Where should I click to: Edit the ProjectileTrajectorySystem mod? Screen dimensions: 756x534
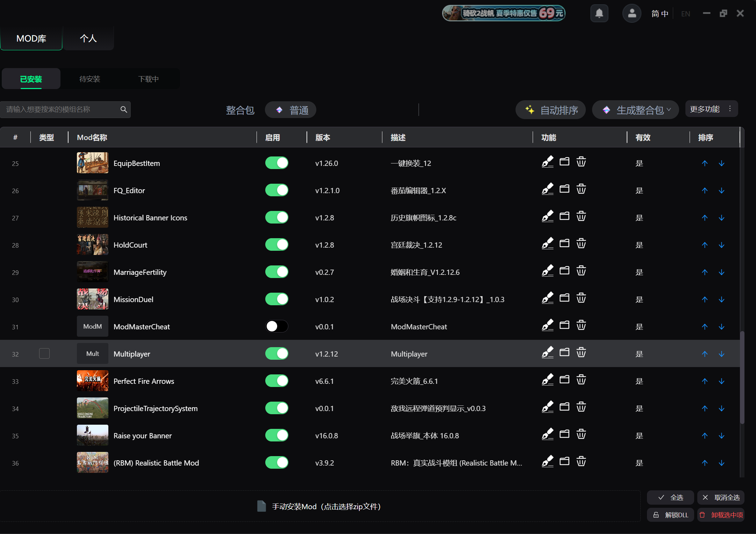click(548, 407)
